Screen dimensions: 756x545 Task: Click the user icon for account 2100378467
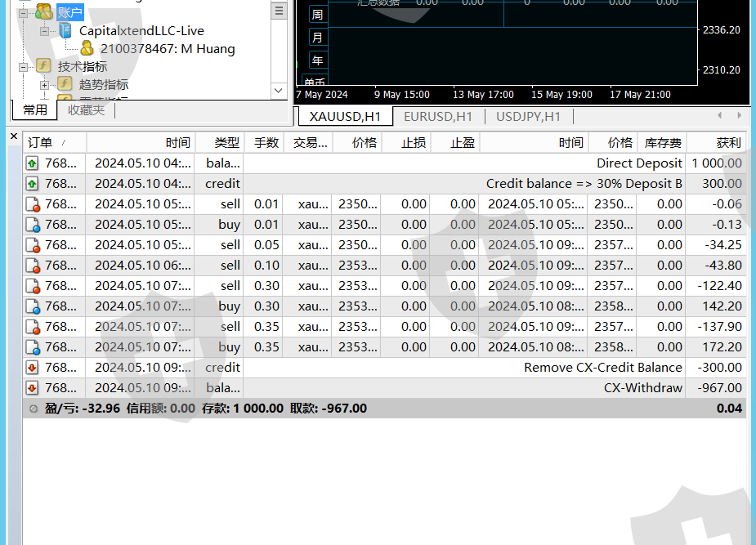[x=87, y=49]
